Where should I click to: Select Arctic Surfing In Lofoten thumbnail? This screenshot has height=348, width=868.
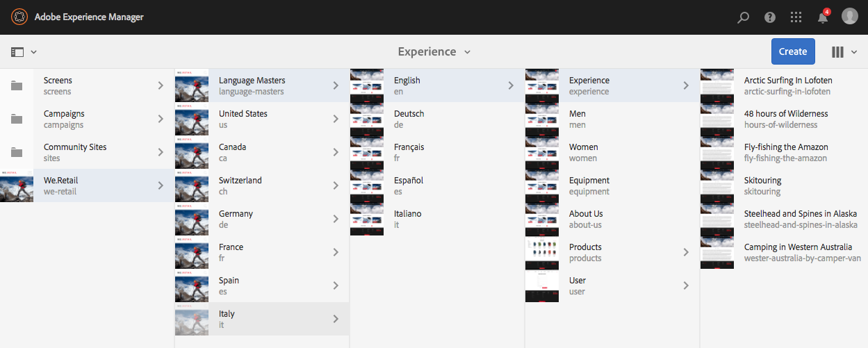click(717, 86)
